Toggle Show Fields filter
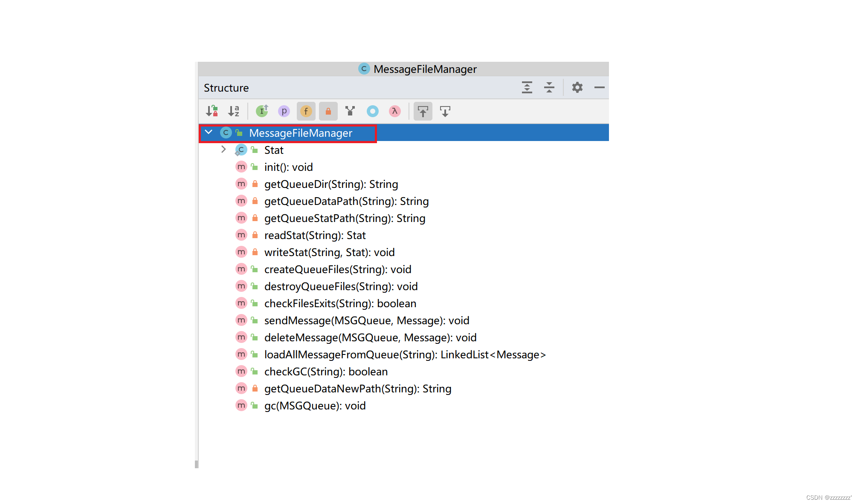 [306, 111]
